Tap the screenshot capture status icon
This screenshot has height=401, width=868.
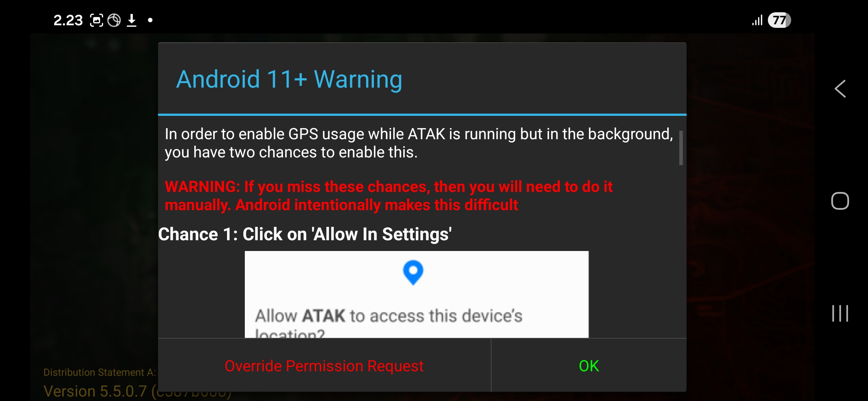pos(96,20)
